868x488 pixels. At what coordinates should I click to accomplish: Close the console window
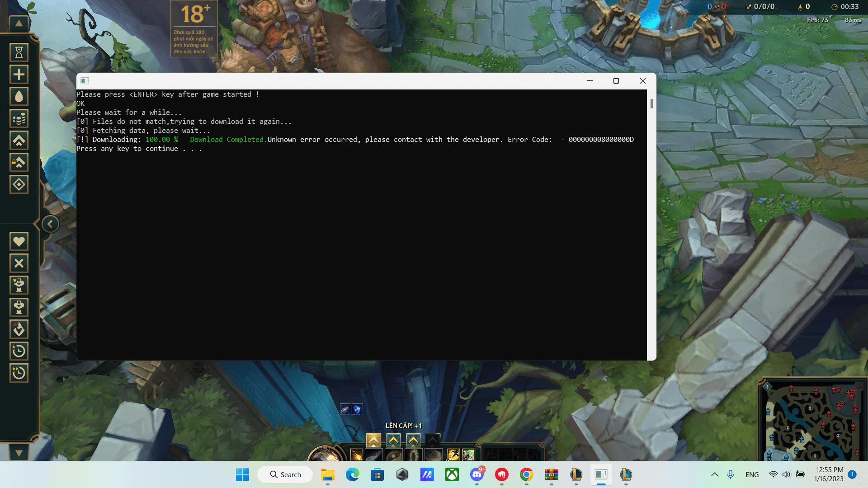[642, 81]
